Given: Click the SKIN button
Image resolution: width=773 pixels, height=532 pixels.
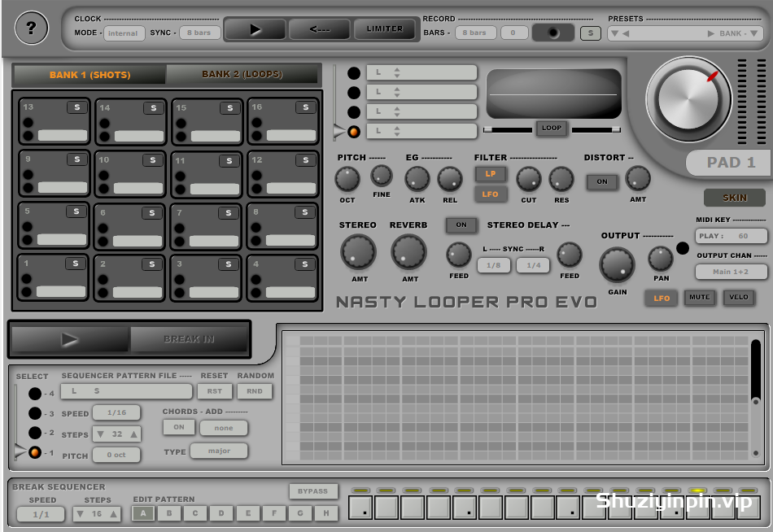Looking at the screenshot, I should coord(735,198).
